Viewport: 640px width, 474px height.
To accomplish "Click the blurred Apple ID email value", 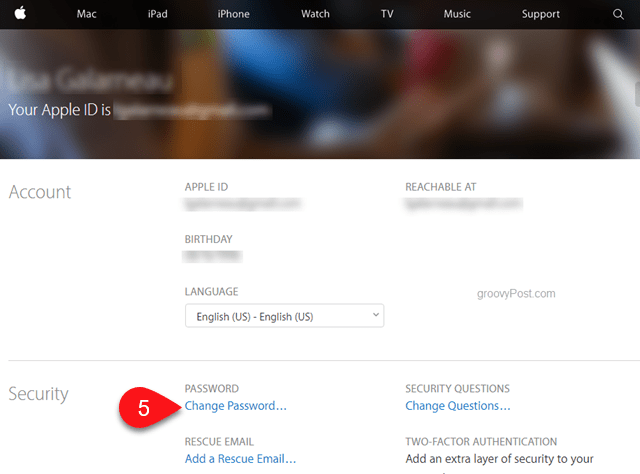I will tap(242, 204).
